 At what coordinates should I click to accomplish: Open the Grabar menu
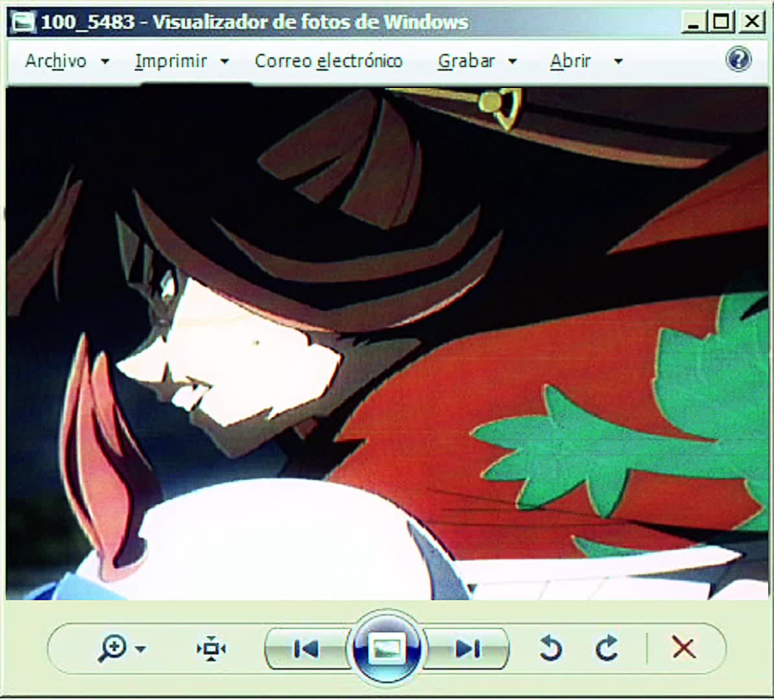pos(477,61)
